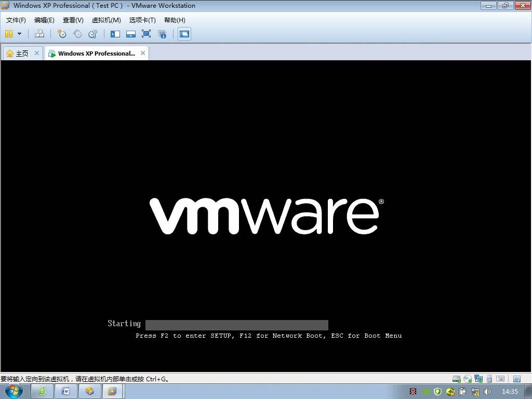Click the Unity mode toolbar icon

pyautogui.click(x=162, y=34)
